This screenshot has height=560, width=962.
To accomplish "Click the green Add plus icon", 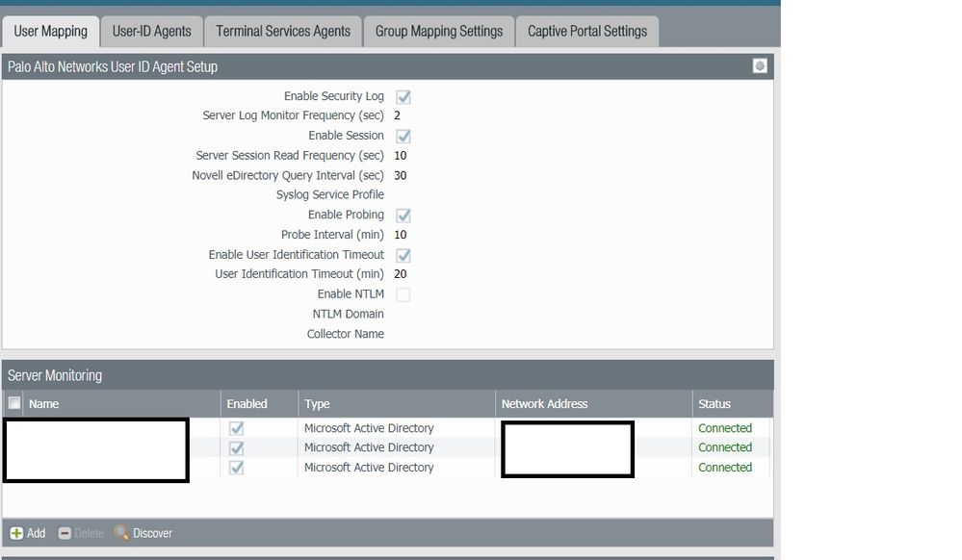I will (x=16, y=533).
